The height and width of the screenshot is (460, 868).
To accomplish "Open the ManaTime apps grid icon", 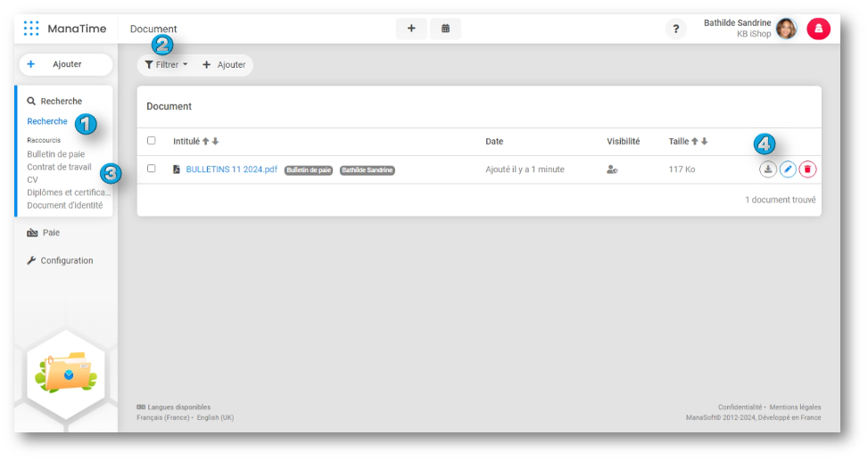I will tap(31, 29).
